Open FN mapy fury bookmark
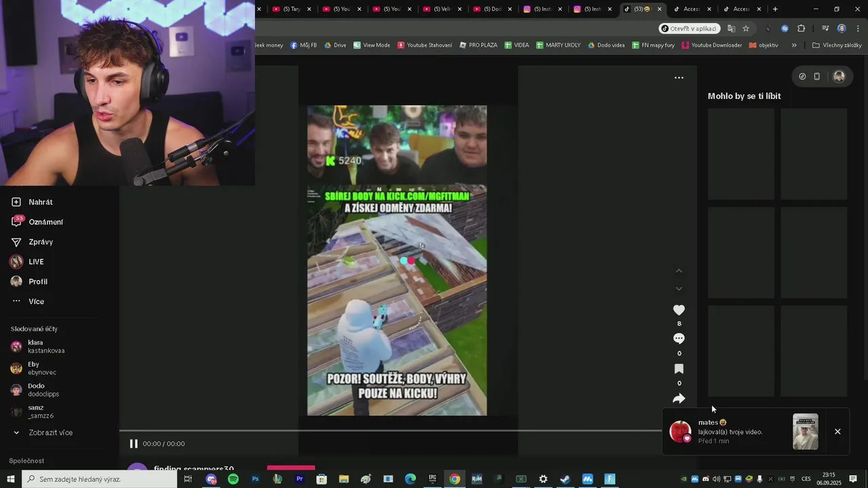This screenshot has width=868, height=488. pos(653,45)
